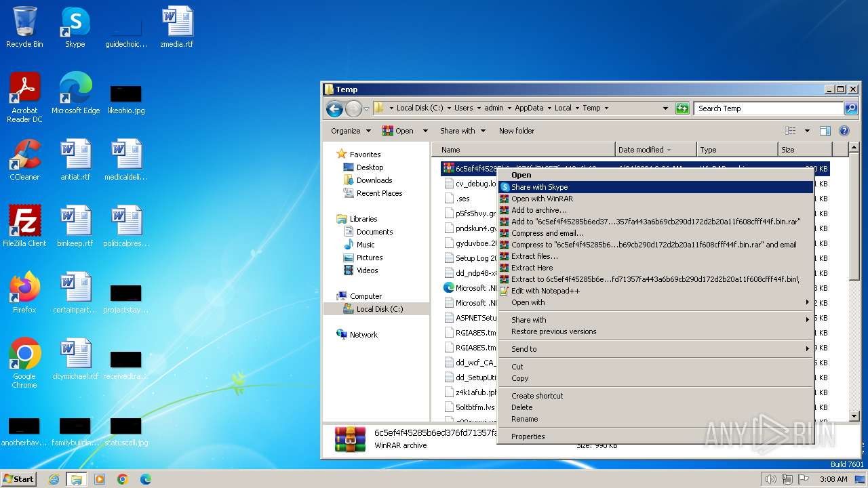Expand the Send to submenu
This screenshot has width=868, height=488.
pyautogui.click(x=656, y=349)
